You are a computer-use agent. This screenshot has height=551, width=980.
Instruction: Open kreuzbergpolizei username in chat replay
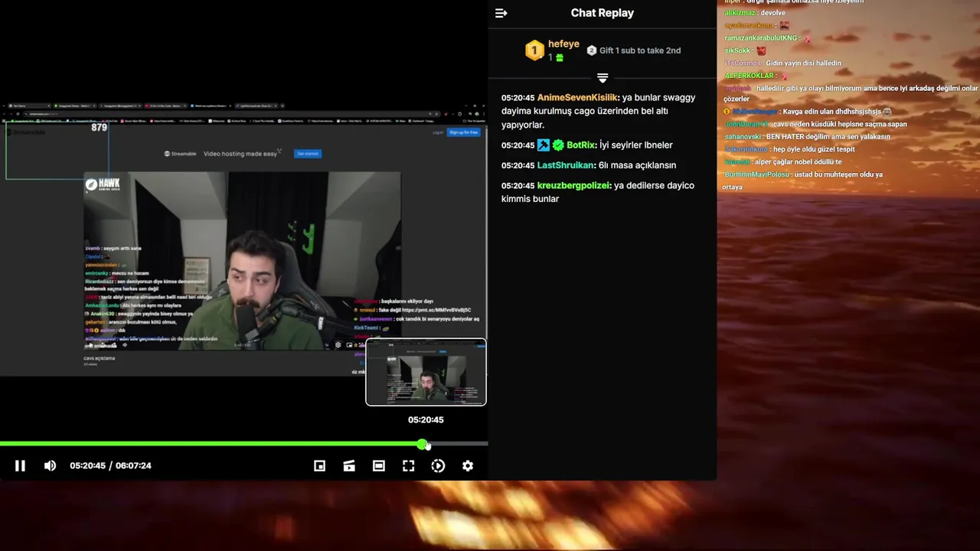[574, 185]
